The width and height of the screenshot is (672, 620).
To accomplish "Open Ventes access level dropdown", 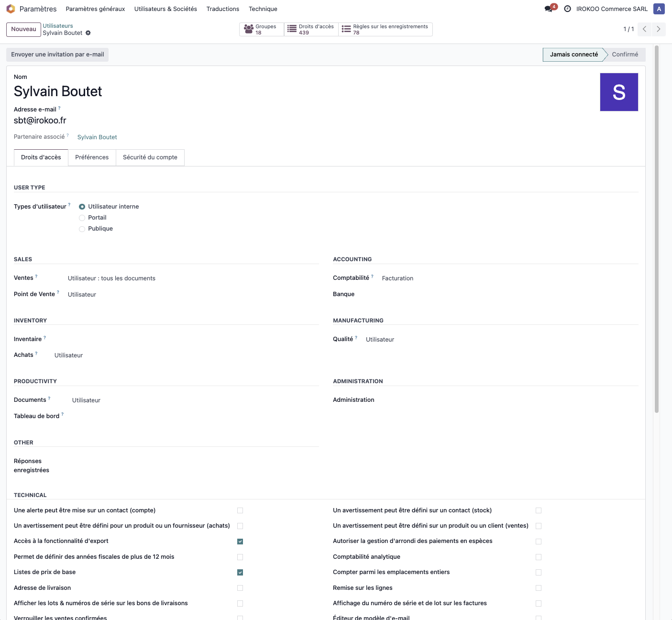I will click(193, 278).
